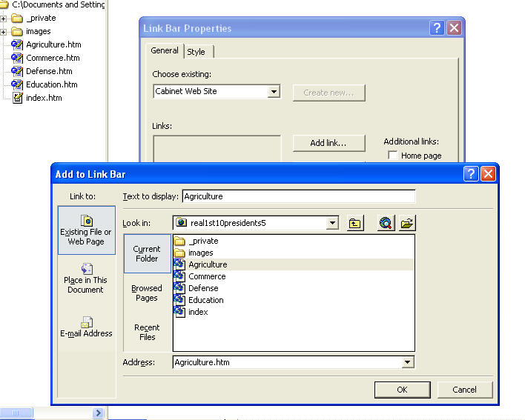525x420 pixels.
Task: Switch to the Style tab
Action: [x=197, y=52]
